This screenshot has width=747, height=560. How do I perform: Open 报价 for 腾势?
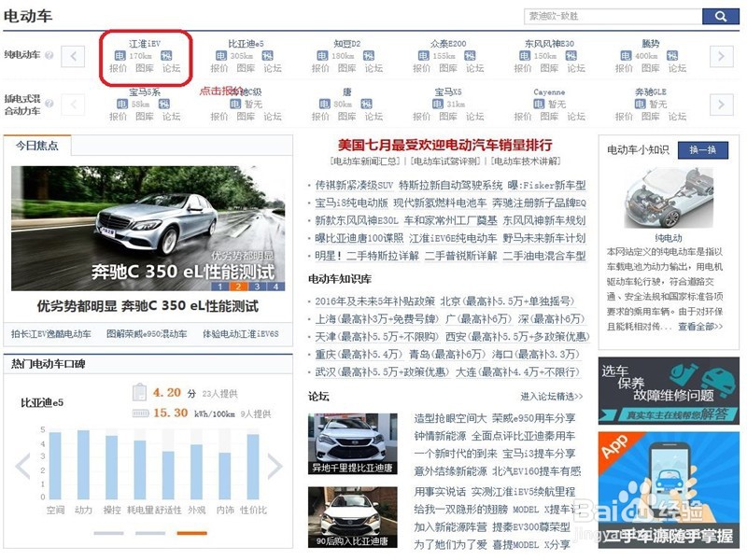click(624, 68)
